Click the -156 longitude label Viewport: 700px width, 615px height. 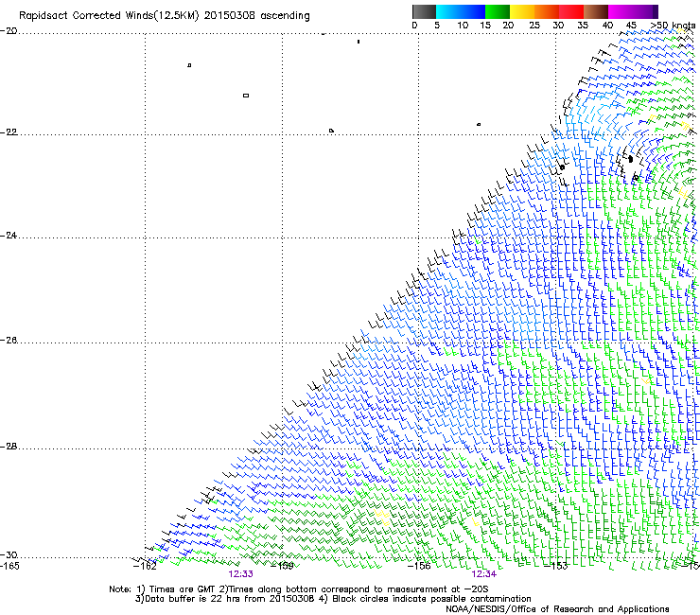pos(419,566)
